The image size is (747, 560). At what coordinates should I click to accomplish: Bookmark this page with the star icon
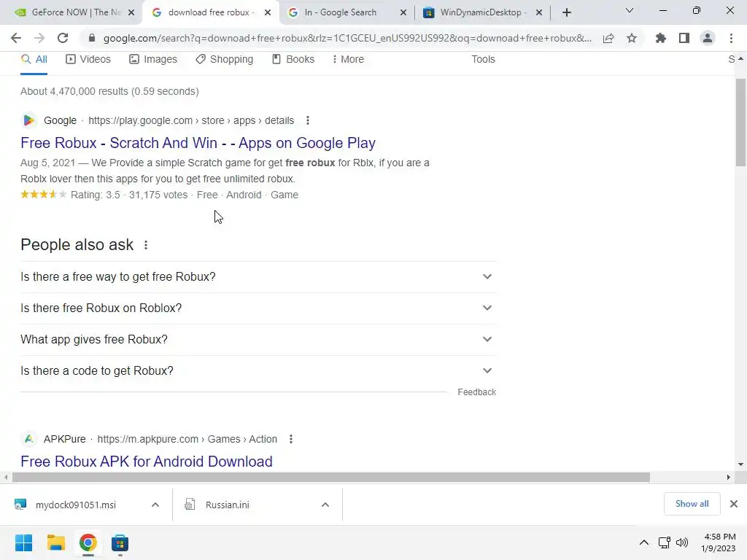click(x=632, y=38)
